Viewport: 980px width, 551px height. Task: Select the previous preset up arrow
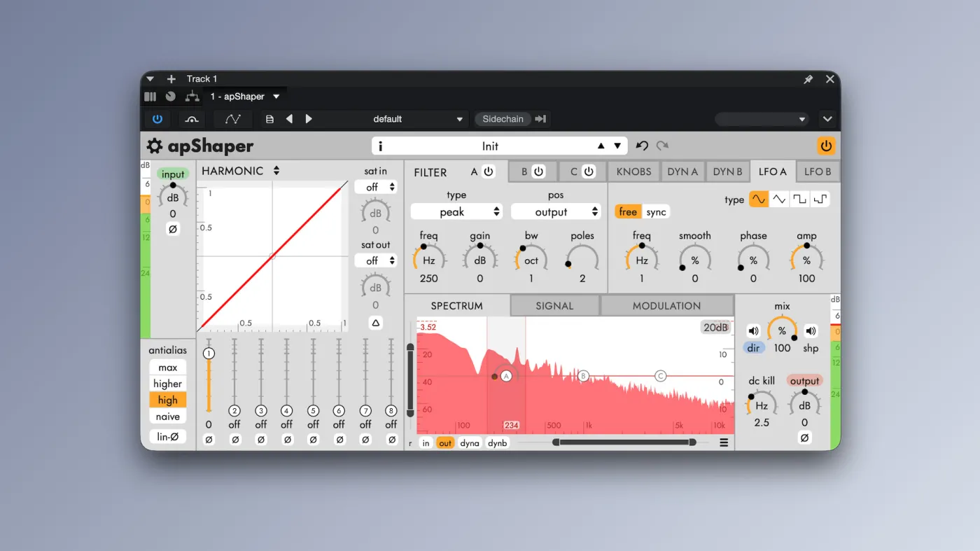pos(601,146)
